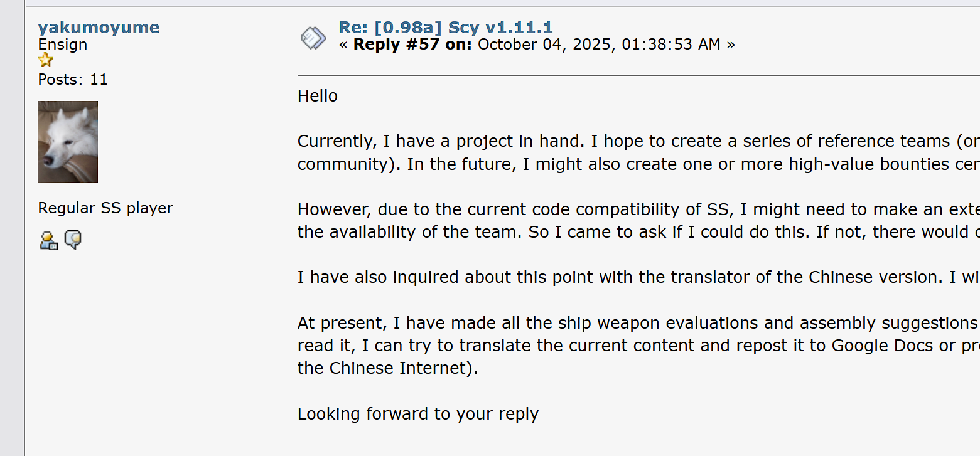Click the "Ensign" rank text

click(63, 45)
